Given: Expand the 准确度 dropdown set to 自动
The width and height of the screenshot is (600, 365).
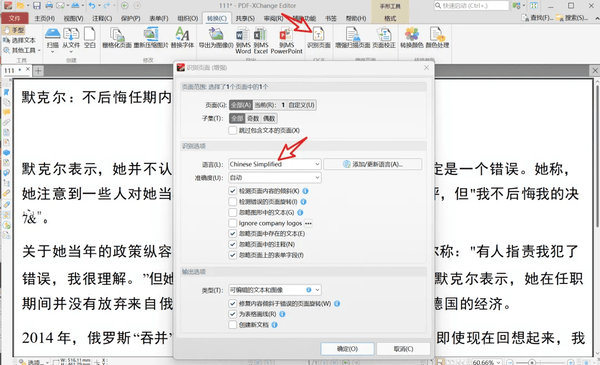Looking at the screenshot, I should tap(275, 178).
